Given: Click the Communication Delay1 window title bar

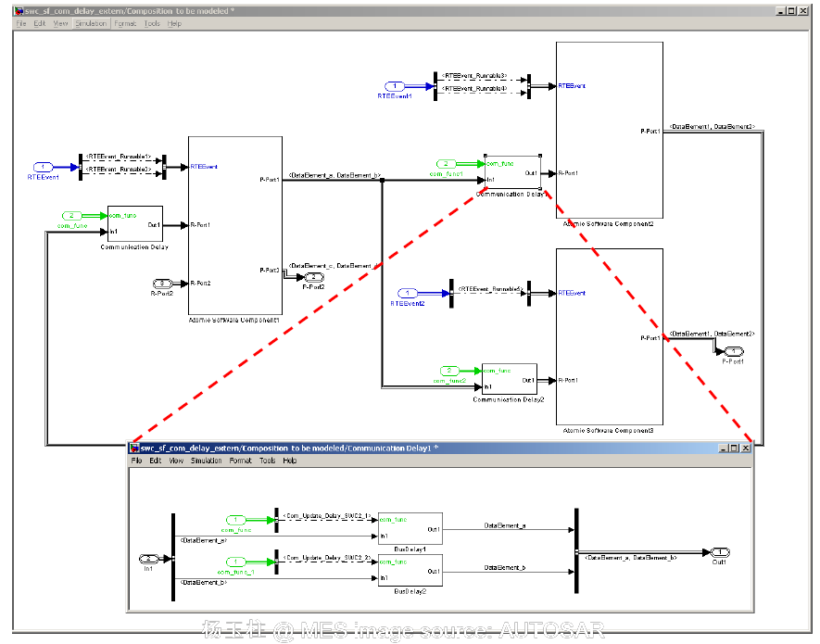Looking at the screenshot, I should 371,448.
